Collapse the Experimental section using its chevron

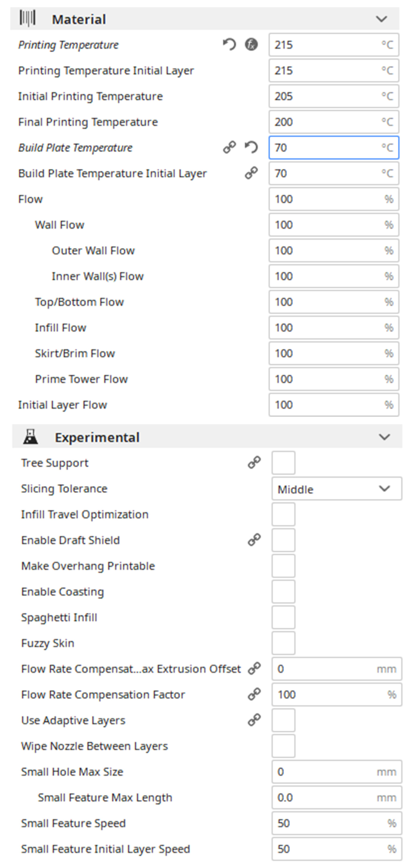tap(384, 437)
